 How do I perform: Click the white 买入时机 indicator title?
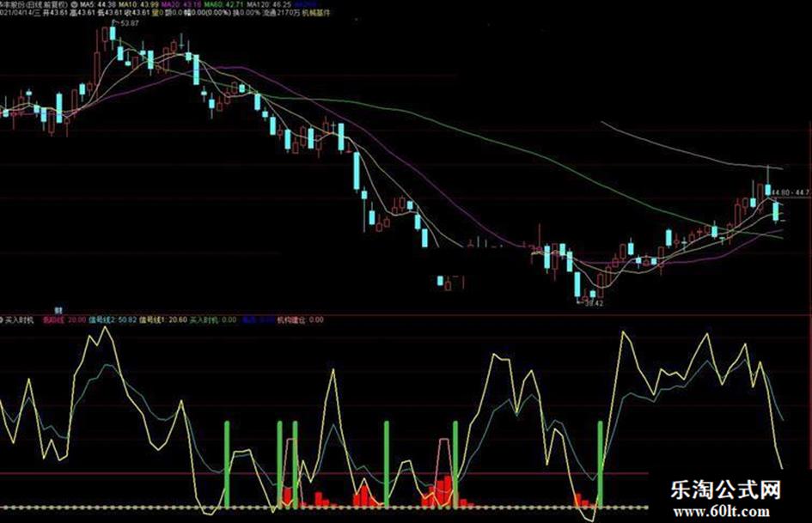tap(20, 320)
